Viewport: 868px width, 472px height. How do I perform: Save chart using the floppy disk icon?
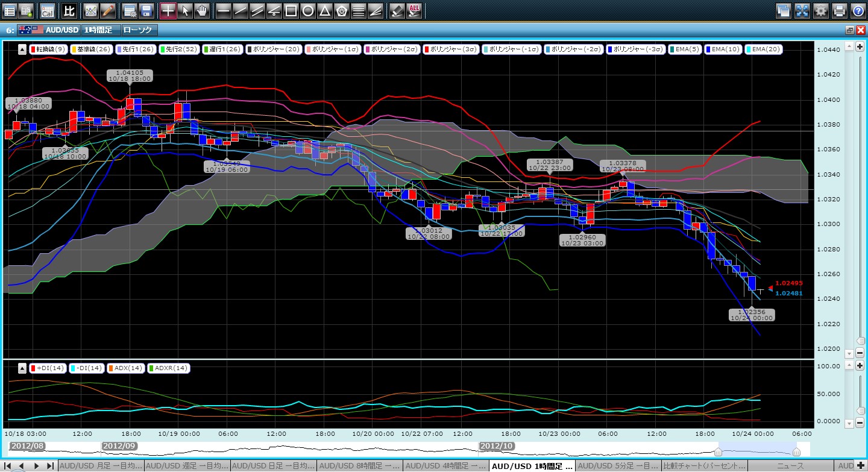pos(146,10)
